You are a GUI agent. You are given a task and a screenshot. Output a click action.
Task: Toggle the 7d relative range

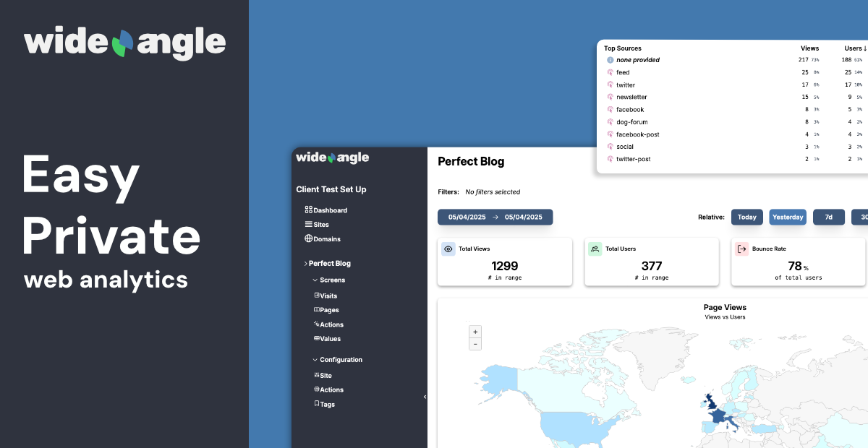tap(829, 217)
